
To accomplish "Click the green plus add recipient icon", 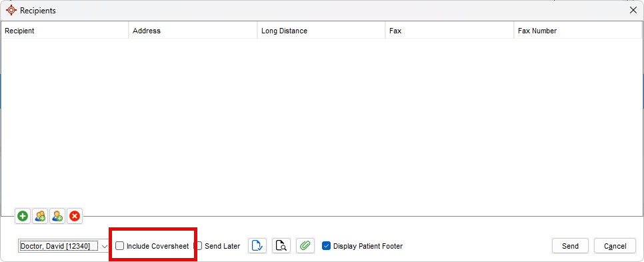I will pyautogui.click(x=23, y=216).
